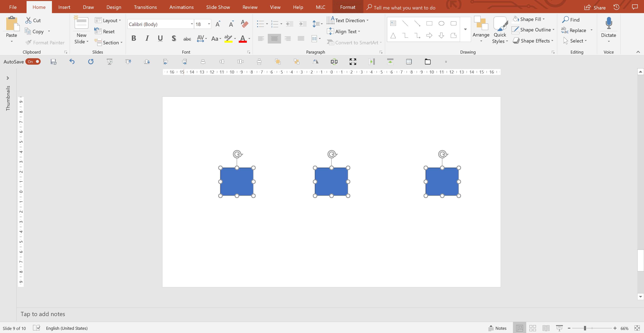Justify text in paragraph group
Image resolution: width=644 pixels, height=333 pixels.
coord(301,38)
